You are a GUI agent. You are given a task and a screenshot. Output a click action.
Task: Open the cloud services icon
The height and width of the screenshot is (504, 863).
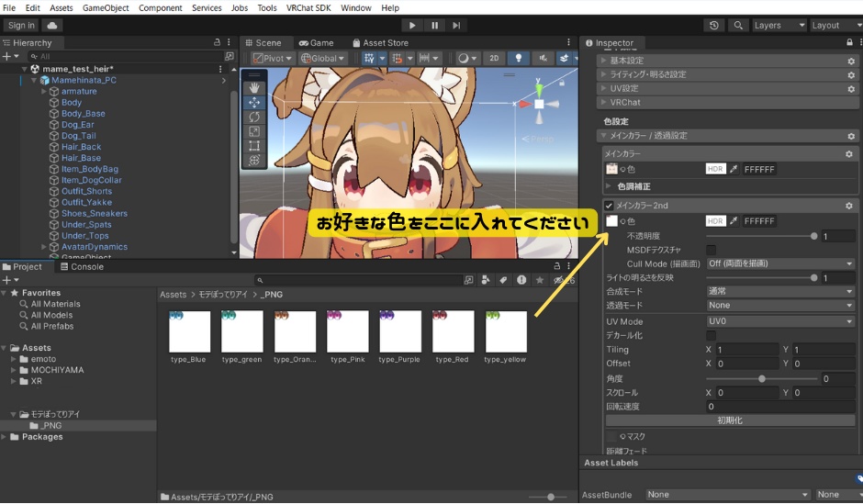[51, 26]
